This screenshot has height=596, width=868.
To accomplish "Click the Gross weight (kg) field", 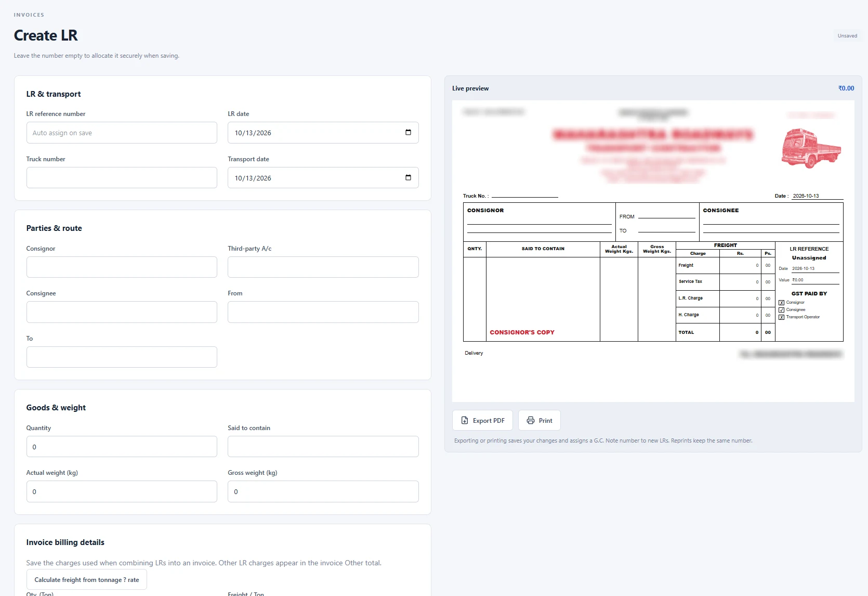I will tap(323, 491).
